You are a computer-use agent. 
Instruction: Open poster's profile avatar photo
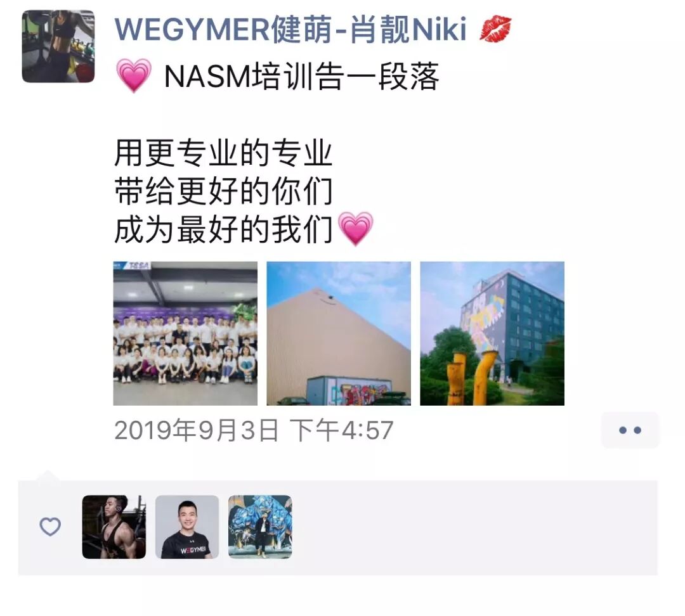[x=58, y=46]
